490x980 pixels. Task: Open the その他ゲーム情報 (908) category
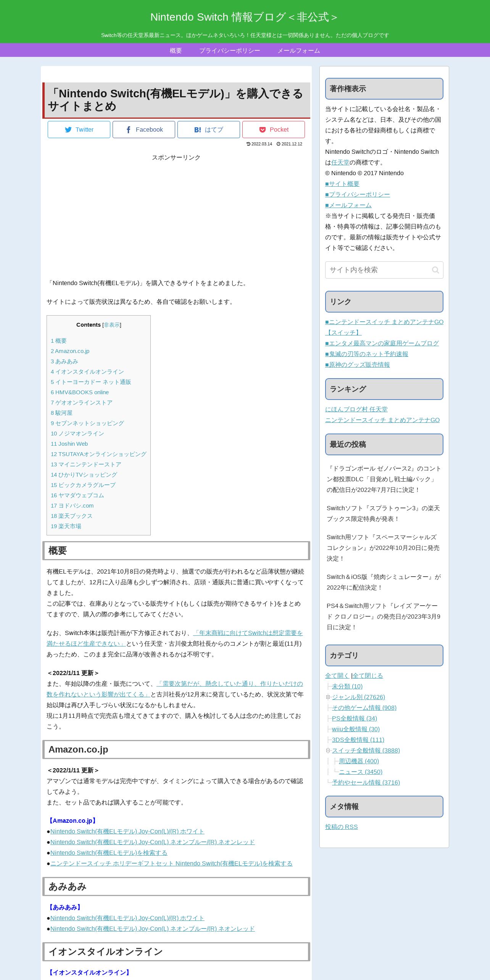pyautogui.click(x=364, y=708)
